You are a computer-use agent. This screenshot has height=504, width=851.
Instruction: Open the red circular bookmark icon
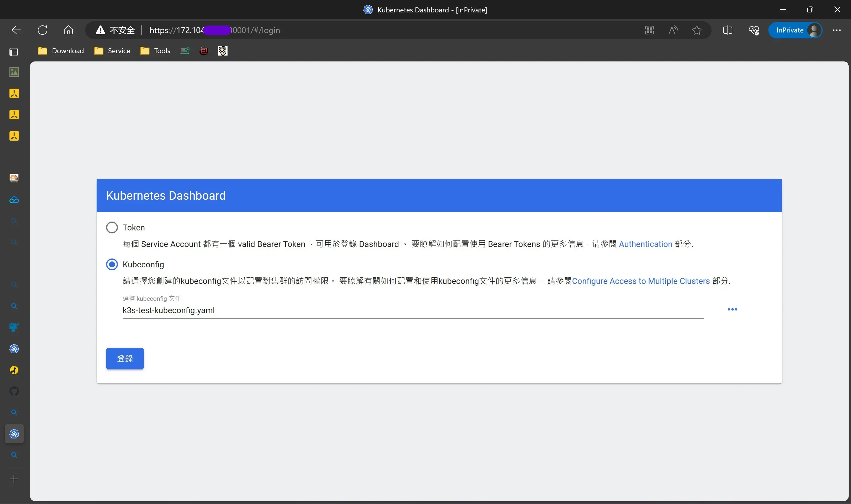coord(204,51)
